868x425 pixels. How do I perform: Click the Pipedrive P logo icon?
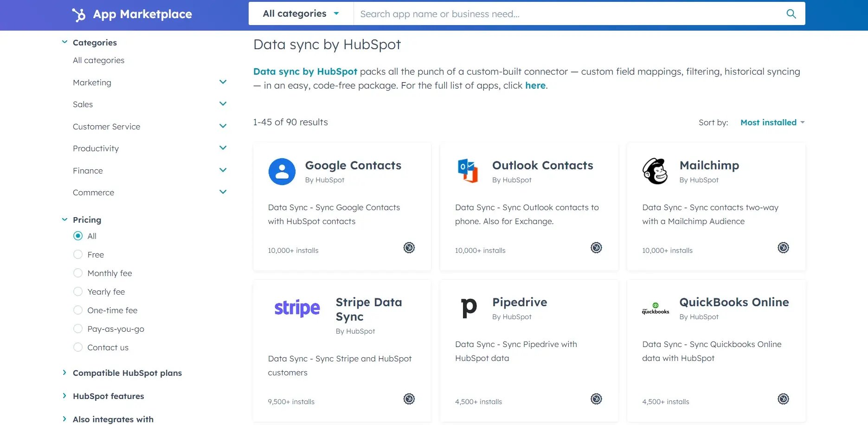coord(469,308)
